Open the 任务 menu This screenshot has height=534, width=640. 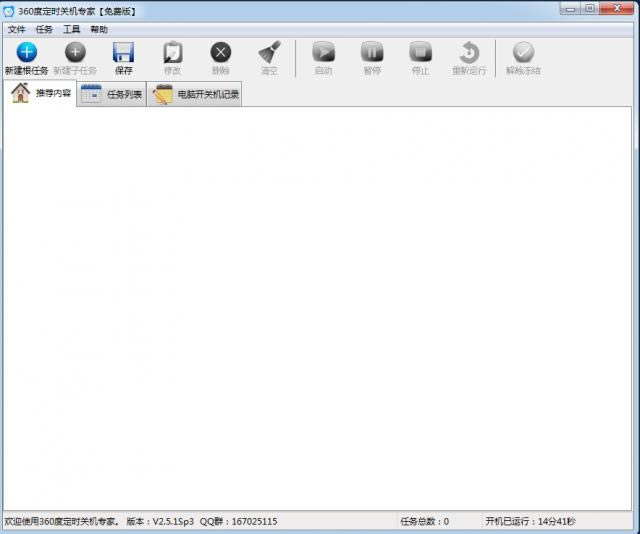coord(44,29)
